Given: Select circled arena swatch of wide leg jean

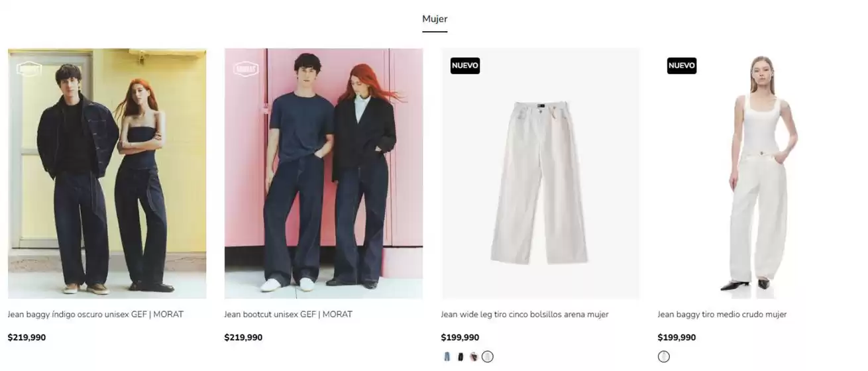Looking at the screenshot, I should 488,356.
